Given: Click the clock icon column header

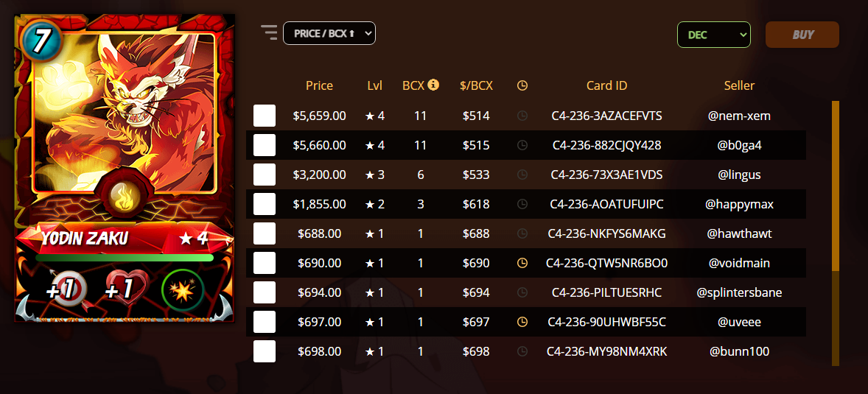Looking at the screenshot, I should [522, 85].
